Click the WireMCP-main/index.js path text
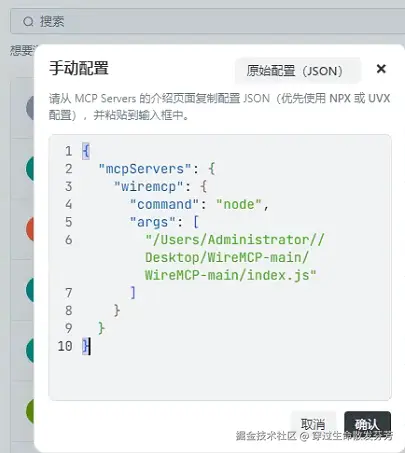This screenshot has width=405, height=453. coord(230,275)
